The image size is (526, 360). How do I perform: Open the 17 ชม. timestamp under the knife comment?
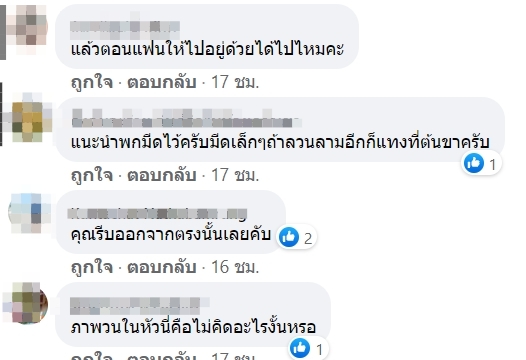point(235,175)
